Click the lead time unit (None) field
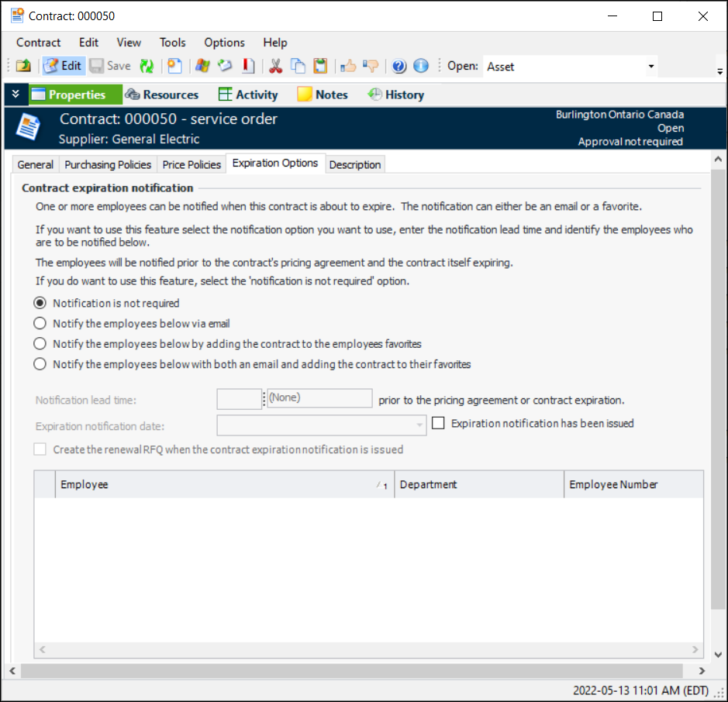This screenshot has width=728, height=702. [x=320, y=398]
